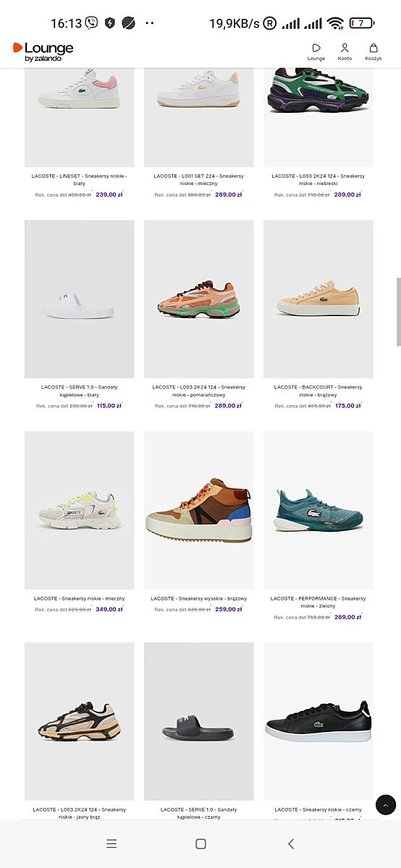Tap the black scroll-to-top arrow button

coord(386,804)
